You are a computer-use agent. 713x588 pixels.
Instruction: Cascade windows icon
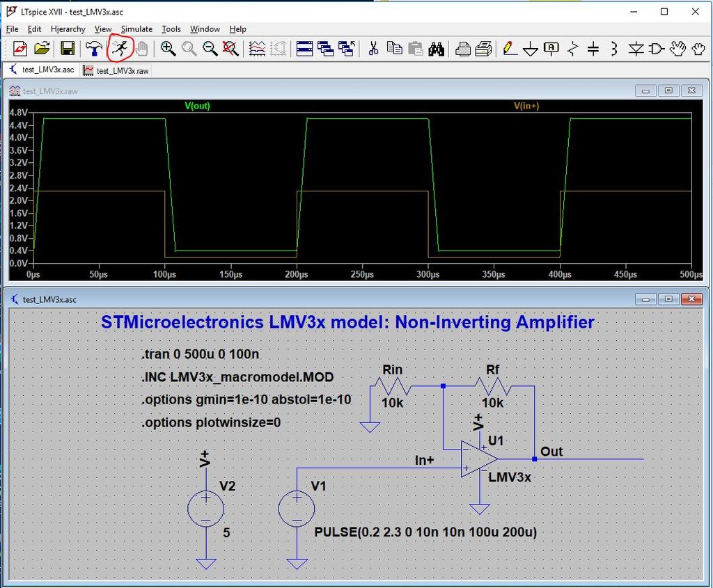(326, 49)
